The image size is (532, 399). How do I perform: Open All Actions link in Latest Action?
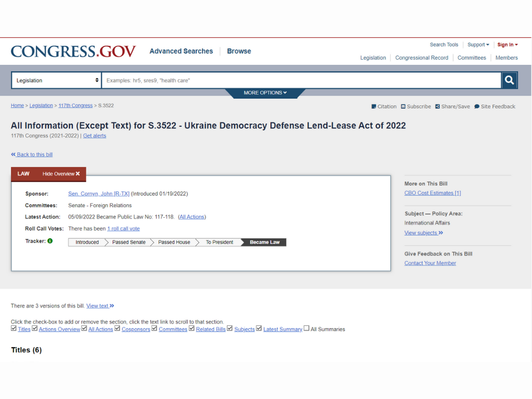(x=192, y=217)
